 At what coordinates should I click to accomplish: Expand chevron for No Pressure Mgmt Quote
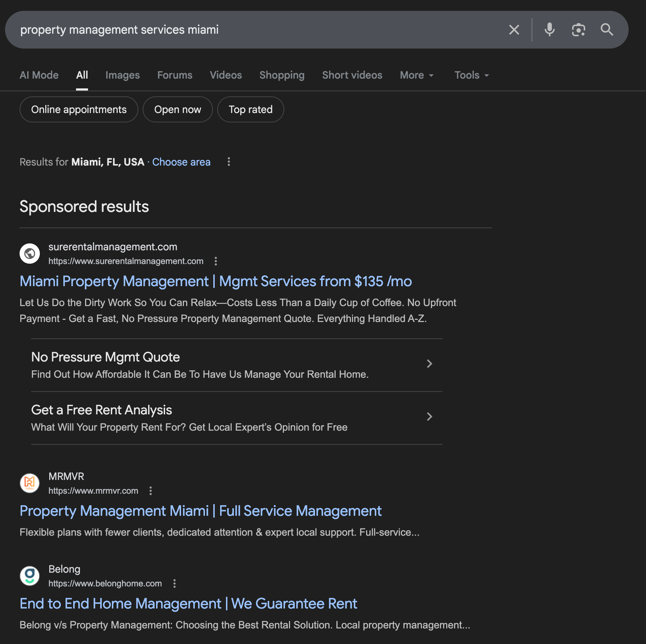[429, 364]
